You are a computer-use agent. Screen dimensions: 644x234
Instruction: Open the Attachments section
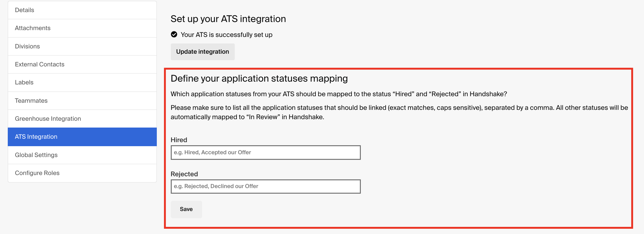[82, 28]
